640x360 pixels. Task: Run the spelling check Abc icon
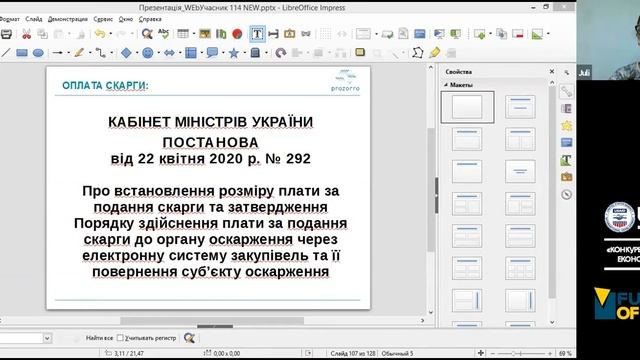(163, 34)
